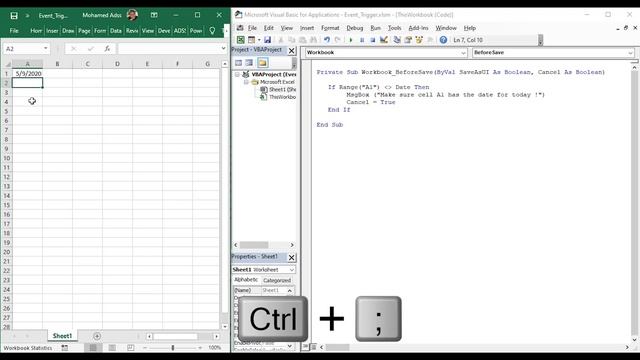Open the Object Browser toolbar icon
The width and height of the screenshot is (640, 360).
419,40
